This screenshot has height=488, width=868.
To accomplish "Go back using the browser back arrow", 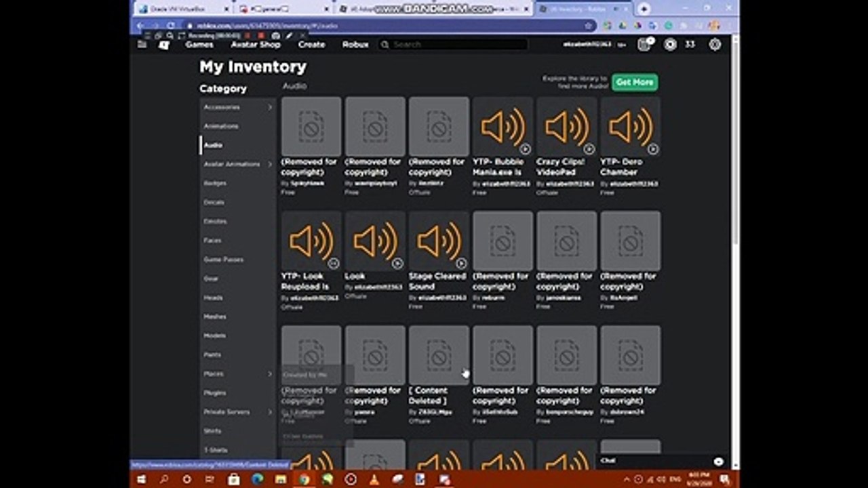I will (x=140, y=26).
